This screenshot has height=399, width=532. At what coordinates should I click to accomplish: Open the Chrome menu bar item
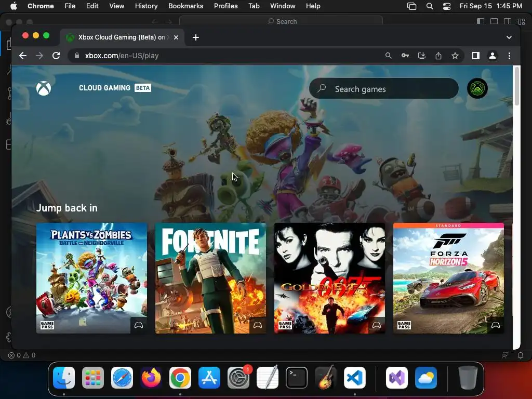pyautogui.click(x=41, y=6)
